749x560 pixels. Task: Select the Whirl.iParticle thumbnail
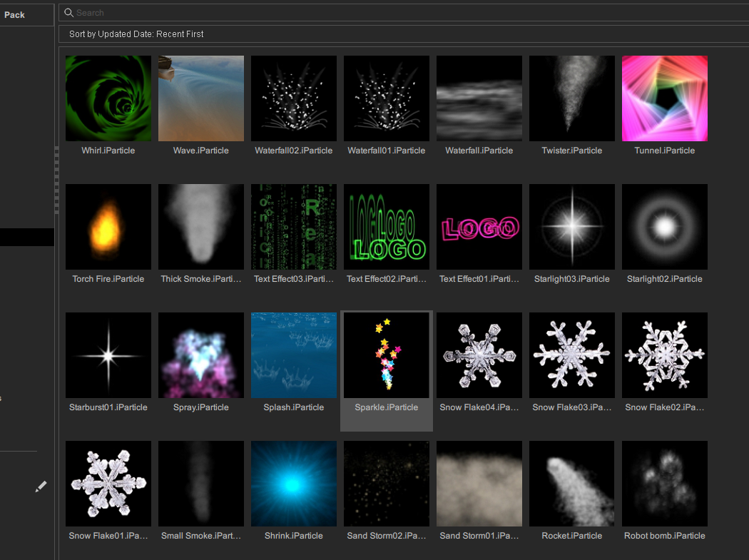[108, 98]
